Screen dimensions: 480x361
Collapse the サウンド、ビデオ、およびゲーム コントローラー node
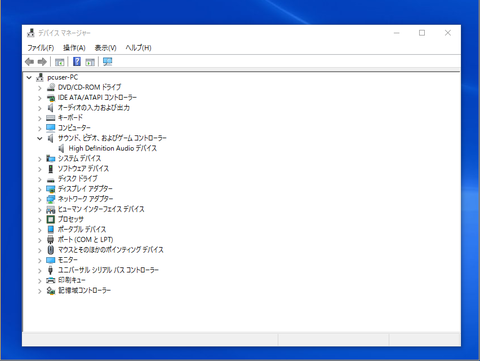tap(40, 138)
